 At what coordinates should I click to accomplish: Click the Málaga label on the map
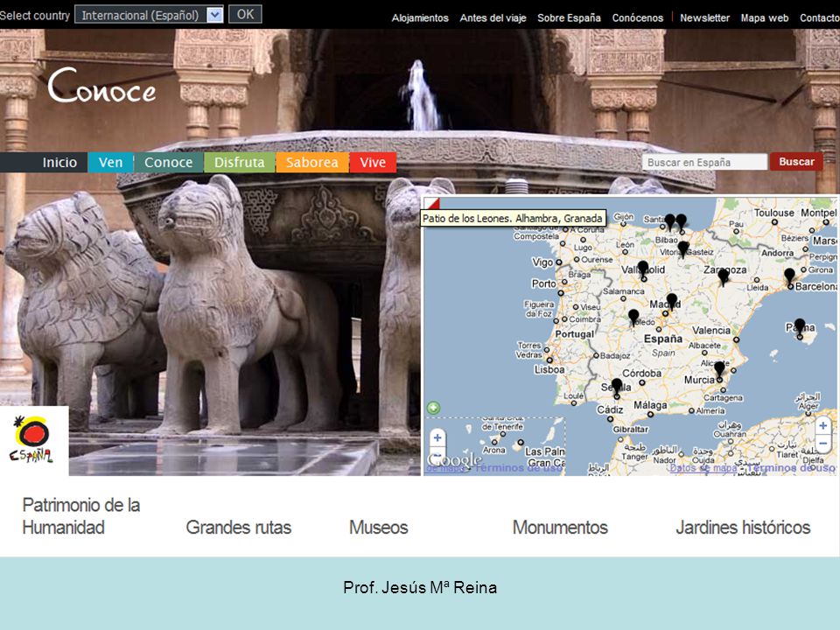[x=650, y=405]
